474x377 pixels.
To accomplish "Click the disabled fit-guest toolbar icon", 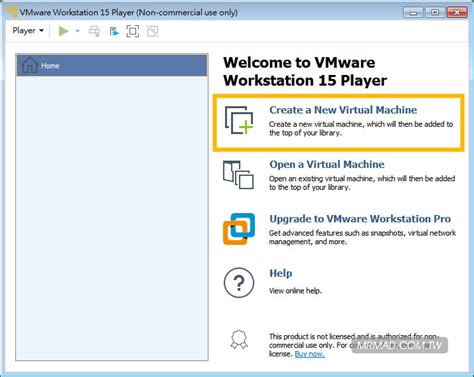I will 153,32.
